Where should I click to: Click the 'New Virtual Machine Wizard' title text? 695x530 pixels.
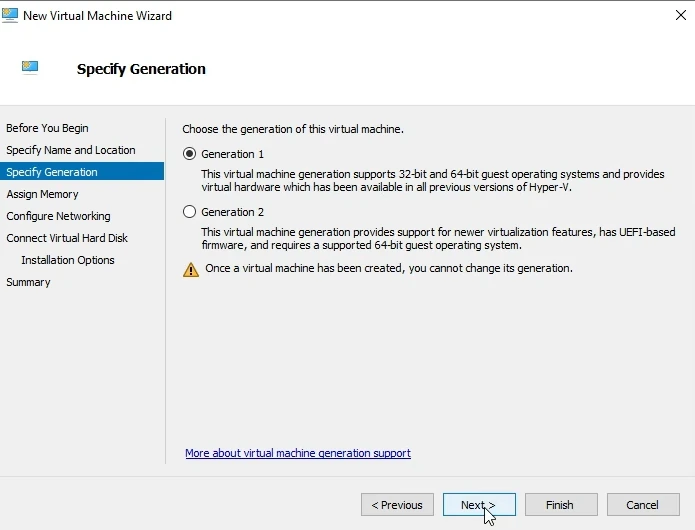[97, 16]
